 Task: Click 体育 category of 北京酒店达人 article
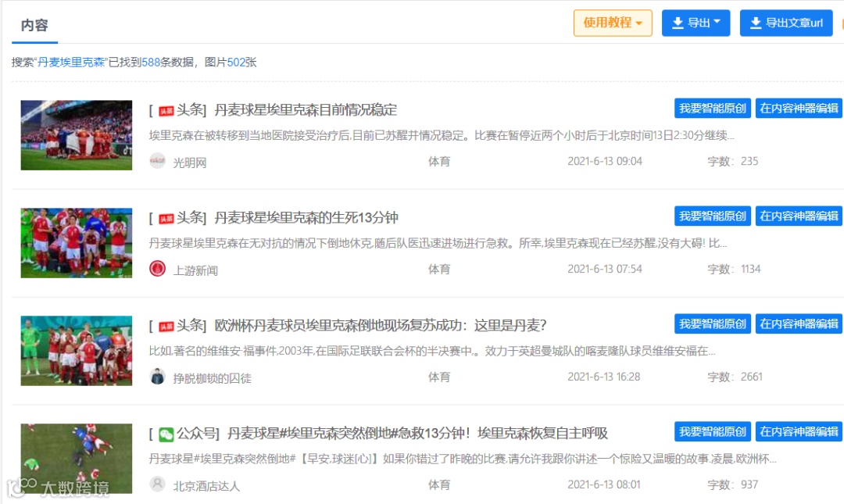click(439, 484)
